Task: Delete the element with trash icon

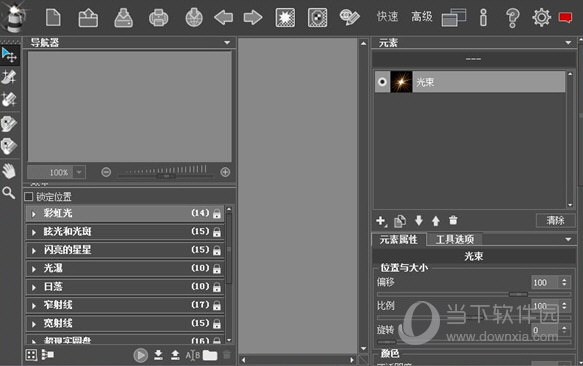Action: (453, 221)
